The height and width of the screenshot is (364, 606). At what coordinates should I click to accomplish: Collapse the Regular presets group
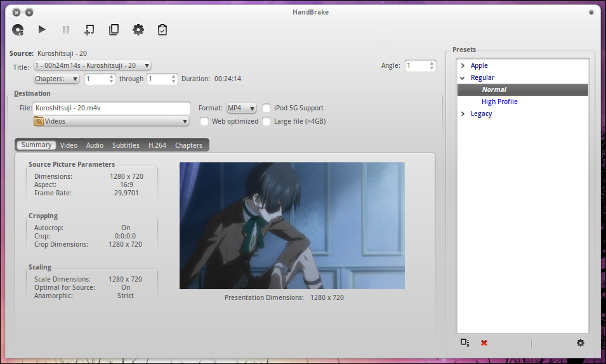(463, 77)
